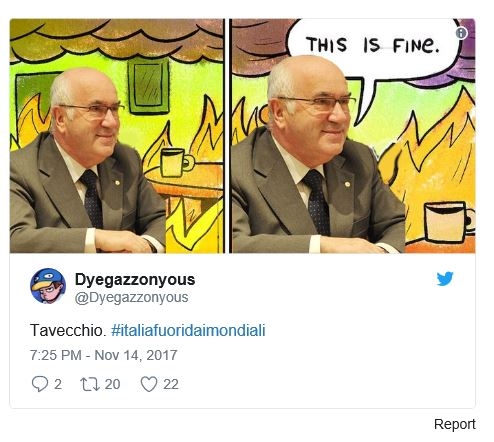494x442 pixels.
Task: Open the info icon on the image corner
Action: tap(461, 33)
